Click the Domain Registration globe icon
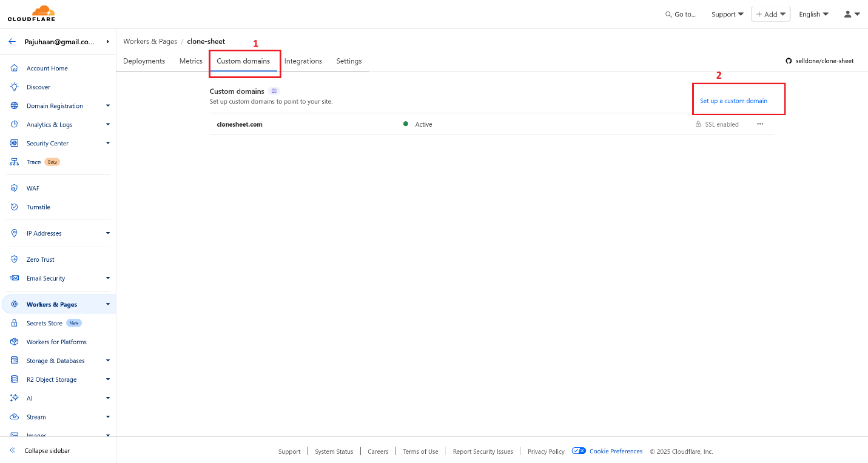The image size is (868, 463). 15,106
